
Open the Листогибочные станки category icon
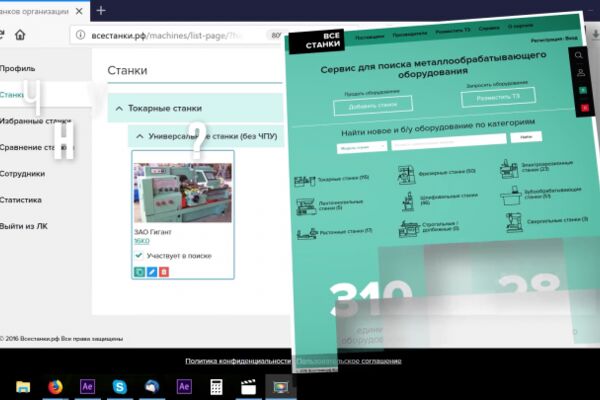[306, 206]
